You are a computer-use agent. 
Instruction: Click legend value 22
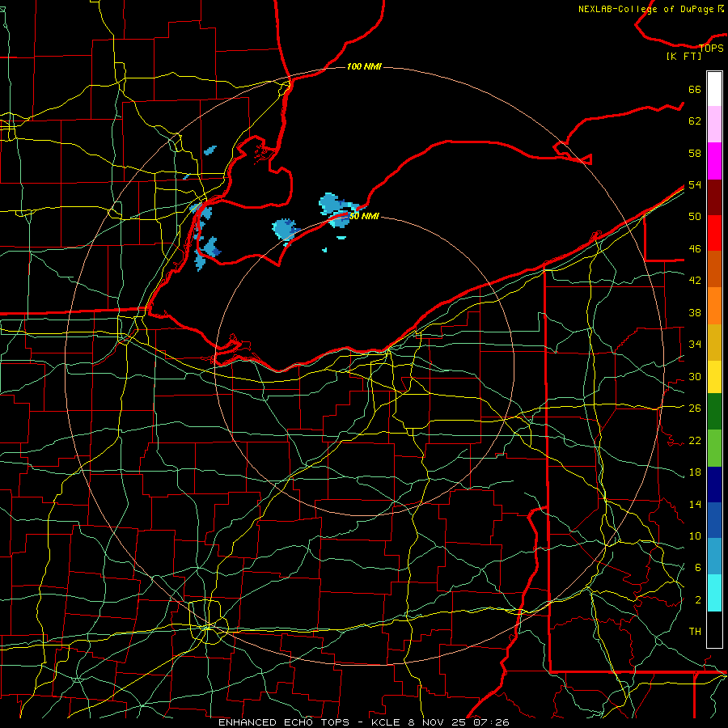[695, 440]
